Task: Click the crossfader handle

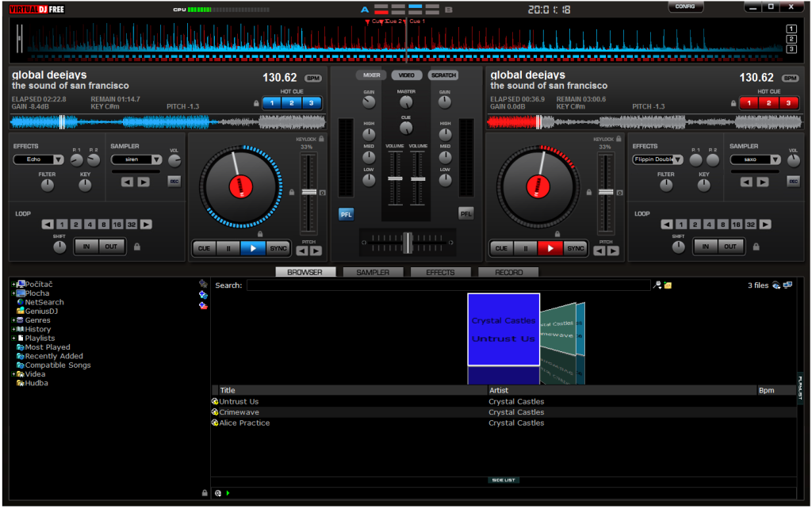Action: coord(408,243)
